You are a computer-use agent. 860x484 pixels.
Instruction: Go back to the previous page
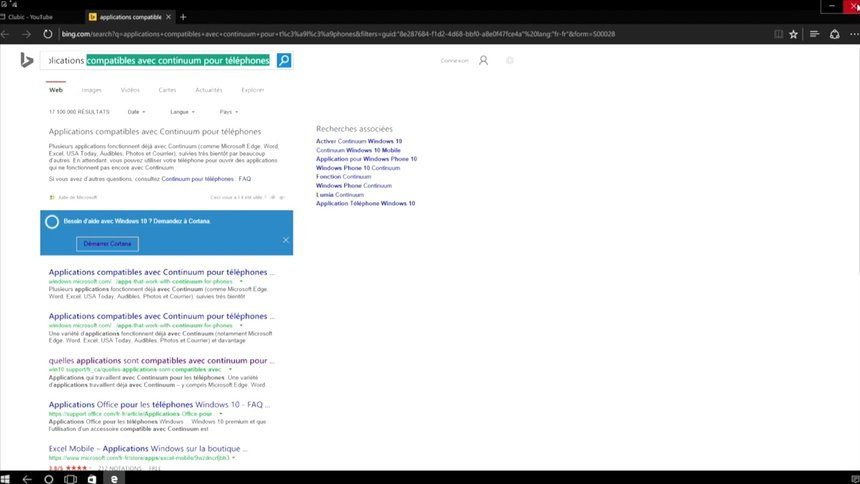pyautogui.click(x=5, y=34)
